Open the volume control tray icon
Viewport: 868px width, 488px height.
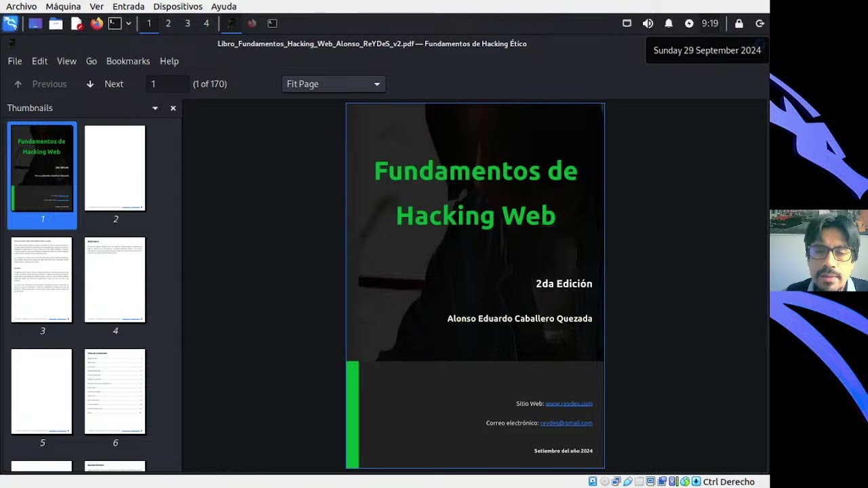coord(648,23)
